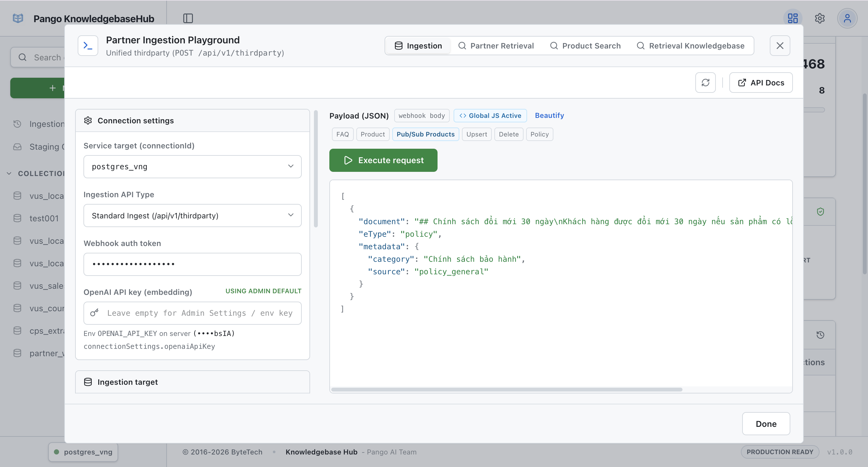Switch to the Partner Retrieval tab
Viewport: 868px width, 467px height.
(496, 46)
